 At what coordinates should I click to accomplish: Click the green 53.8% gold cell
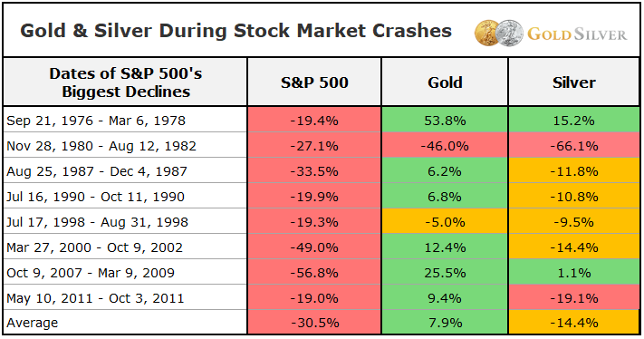pyautogui.click(x=445, y=120)
